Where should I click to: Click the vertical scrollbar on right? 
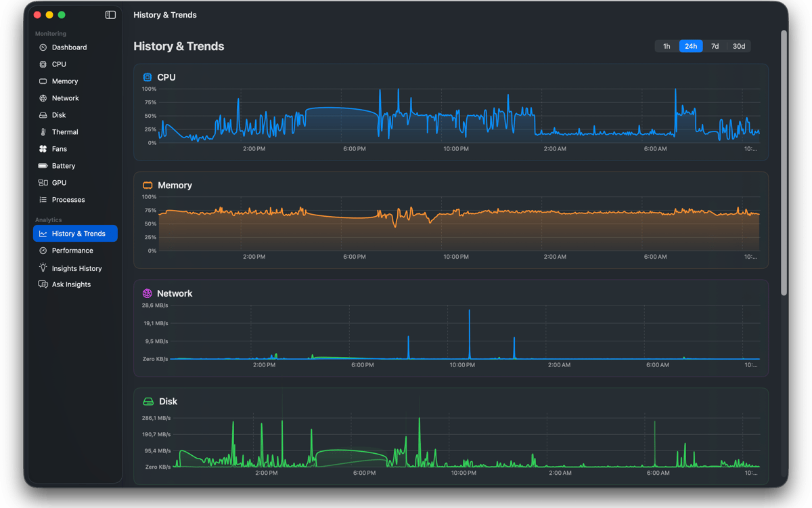pos(784,163)
